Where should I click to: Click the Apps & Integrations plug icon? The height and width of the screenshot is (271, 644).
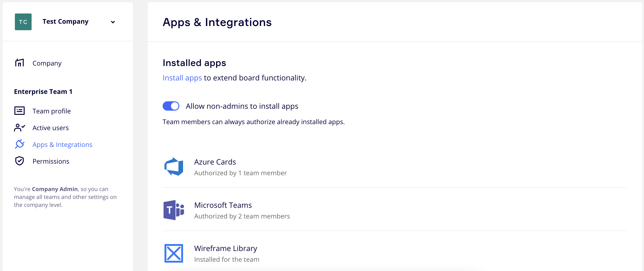click(20, 144)
